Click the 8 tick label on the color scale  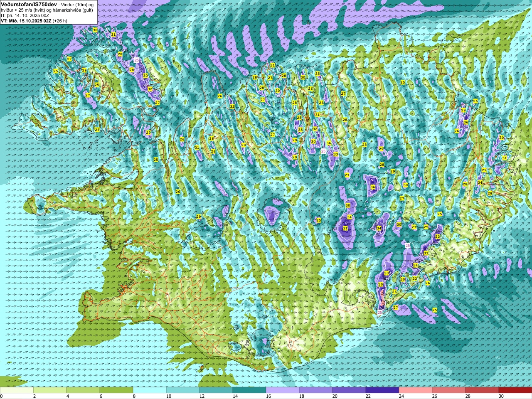pos(134,396)
